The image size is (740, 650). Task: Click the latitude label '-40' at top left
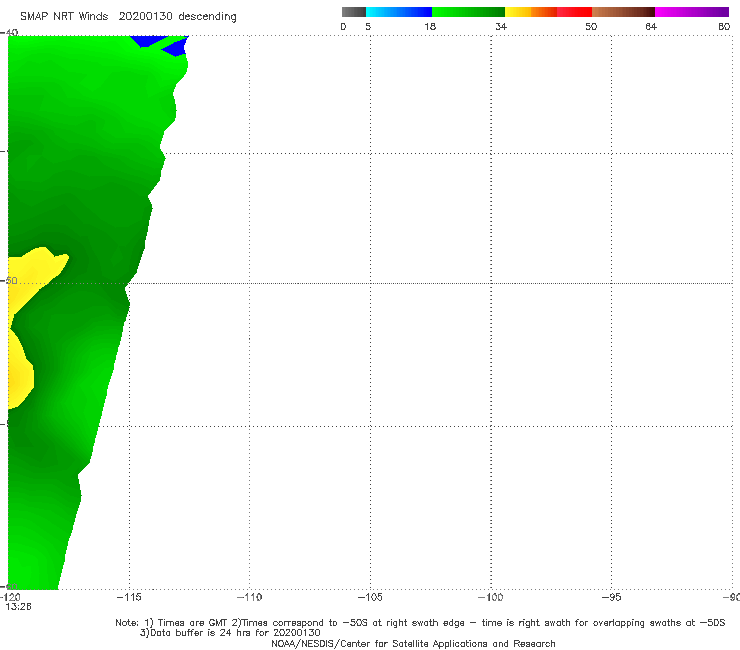pyautogui.click(x=9, y=32)
